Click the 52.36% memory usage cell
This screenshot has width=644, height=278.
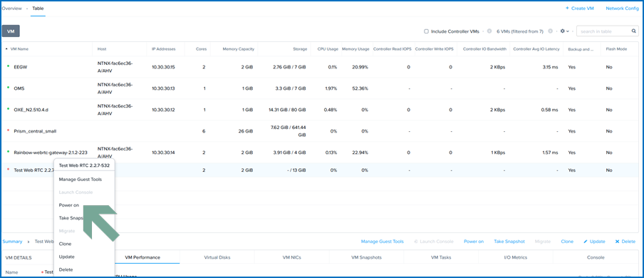tap(360, 88)
